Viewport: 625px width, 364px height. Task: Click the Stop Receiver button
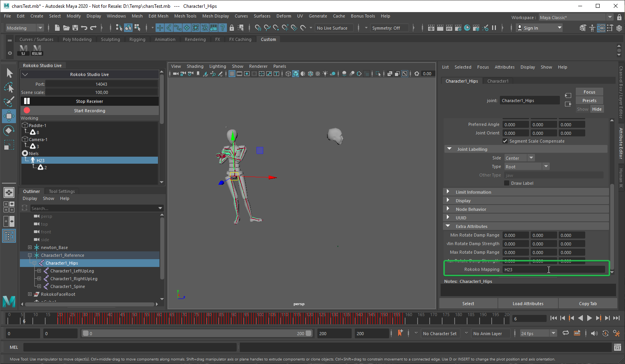89,101
